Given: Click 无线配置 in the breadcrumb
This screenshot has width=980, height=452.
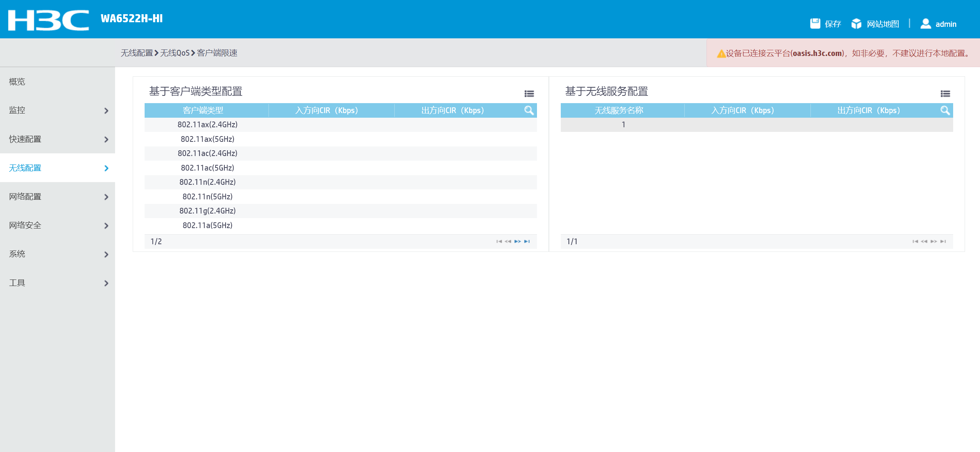Looking at the screenshot, I should (137, 53).
